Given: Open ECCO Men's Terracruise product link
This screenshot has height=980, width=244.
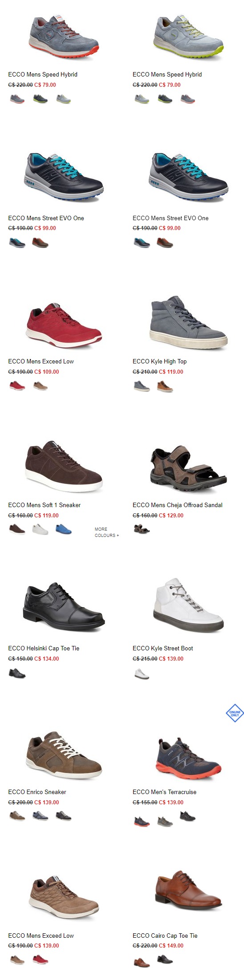Looking at the screenshot, I should [164, 792].
